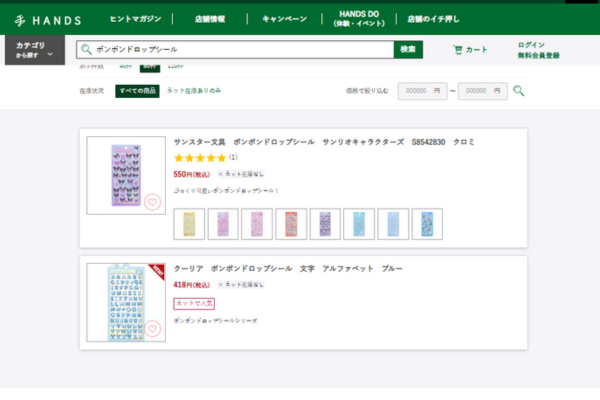Click the magnifier icon beside price range fields

(x=518, y=91)
